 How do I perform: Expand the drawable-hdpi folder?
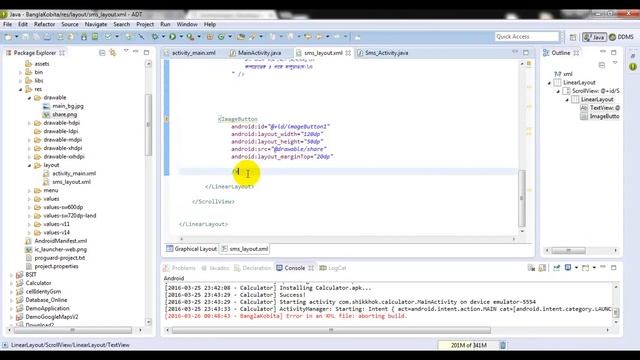[x=29, y=123]
